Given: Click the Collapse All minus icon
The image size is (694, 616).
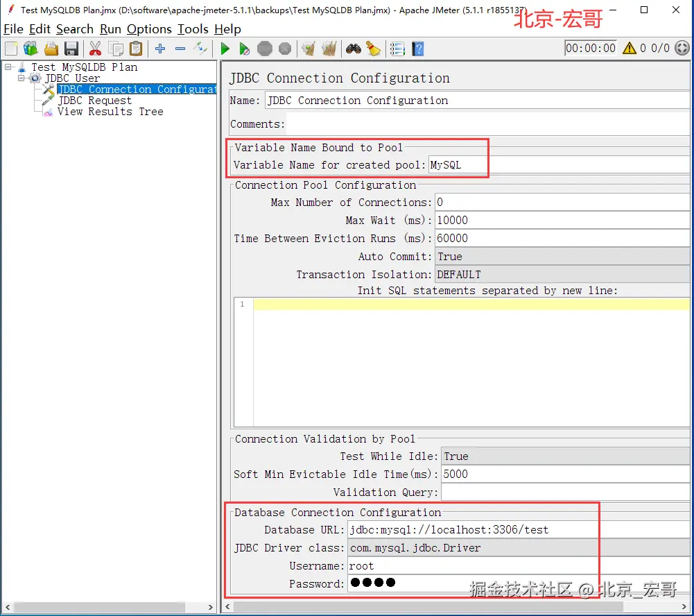Looking at the screenshot, I should tap(180, 49).
